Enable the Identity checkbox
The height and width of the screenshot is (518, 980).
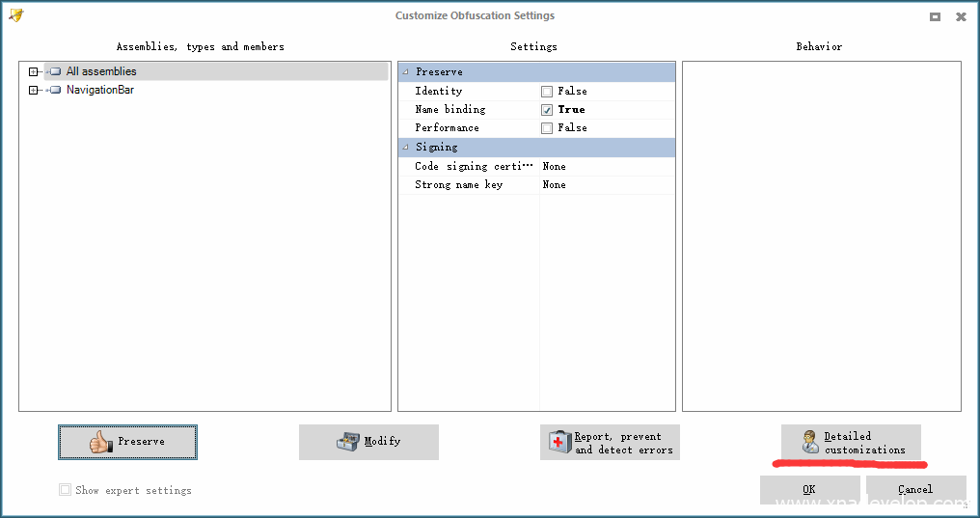pyautogui.click(x=547, y=92)
